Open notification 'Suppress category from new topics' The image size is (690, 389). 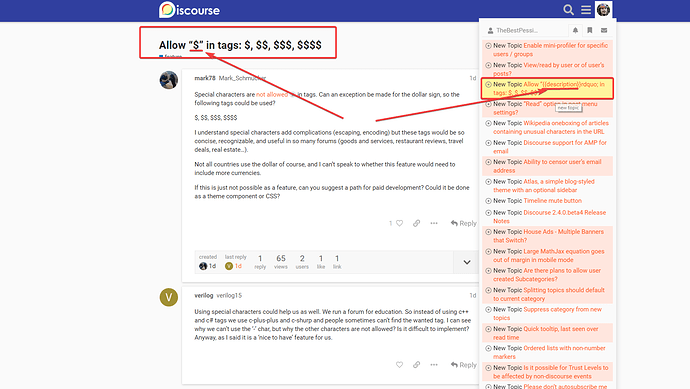pyautogui.click(x=547, y=314)
